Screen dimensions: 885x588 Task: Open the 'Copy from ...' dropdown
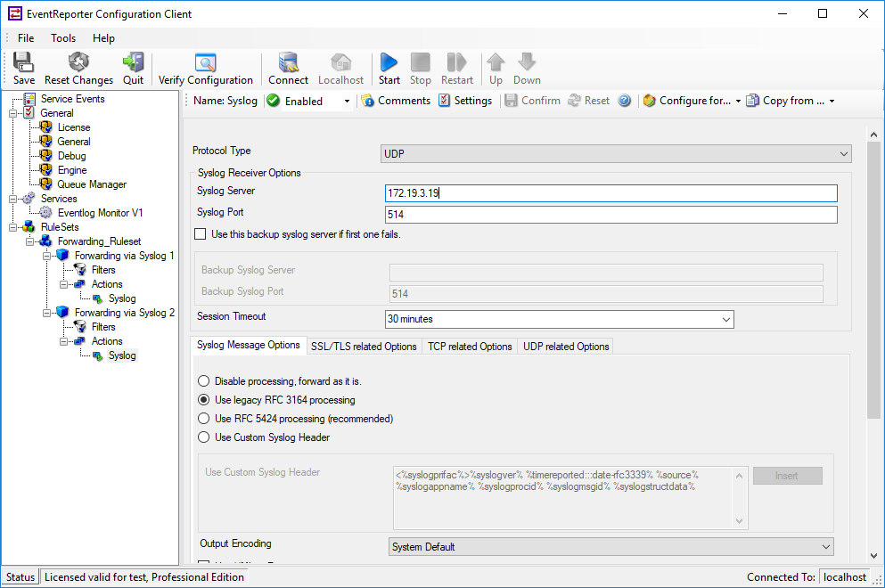coord(791,101)
